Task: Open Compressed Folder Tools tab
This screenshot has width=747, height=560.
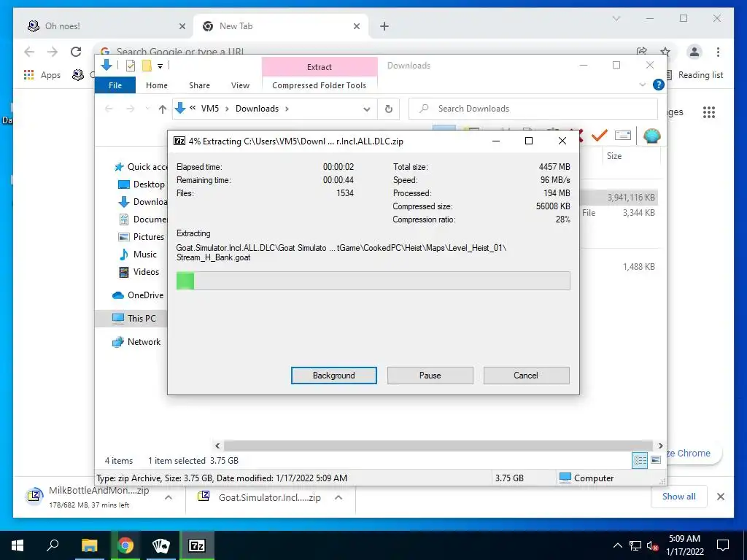Action: pos(320,85)
